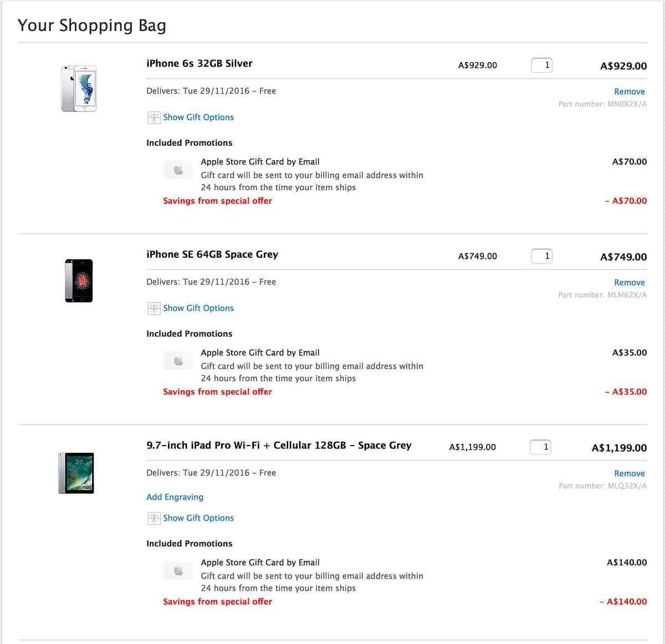665x644 pixels.
Task: Click the gift icon in iPad Pro section
Action: tap(154, 518)
